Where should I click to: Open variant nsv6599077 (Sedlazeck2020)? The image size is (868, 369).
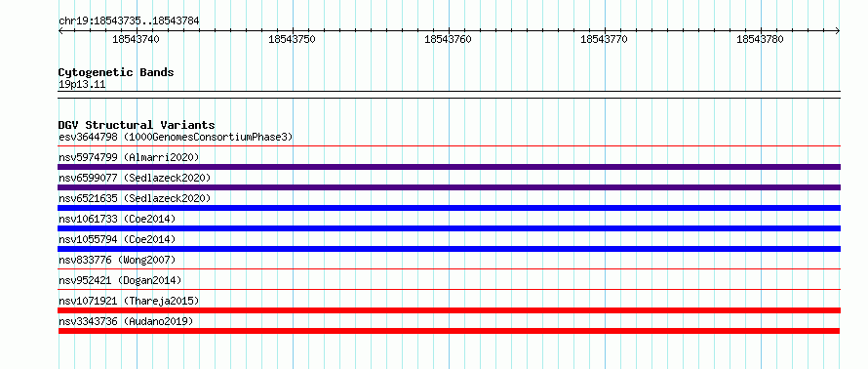[x=135, y=178]
